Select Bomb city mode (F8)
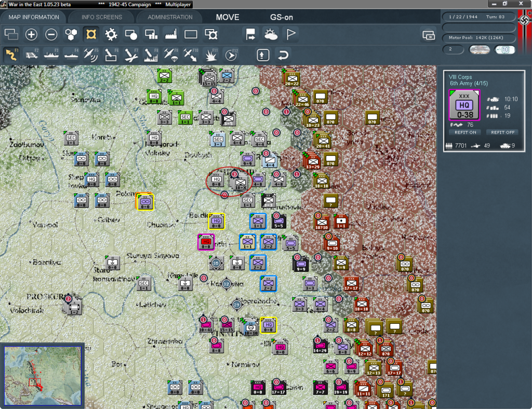Viewport: 532px width, 409px height. pos(151,55)
